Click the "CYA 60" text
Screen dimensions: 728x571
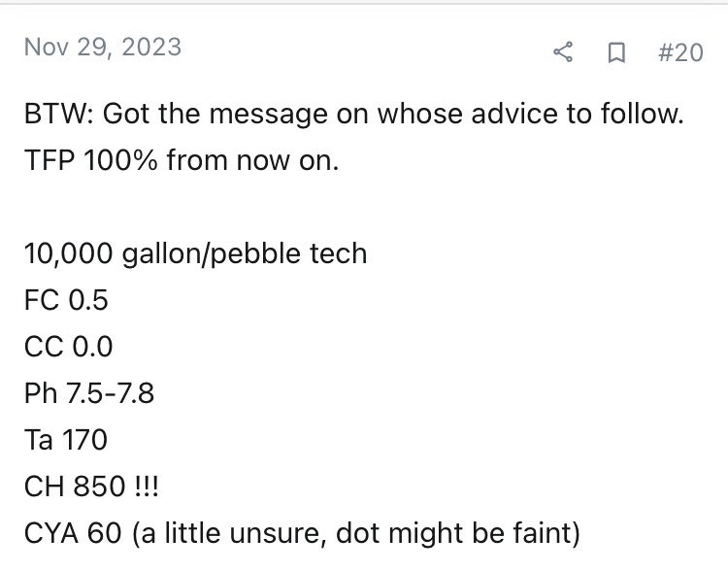(x=73, y=533)
